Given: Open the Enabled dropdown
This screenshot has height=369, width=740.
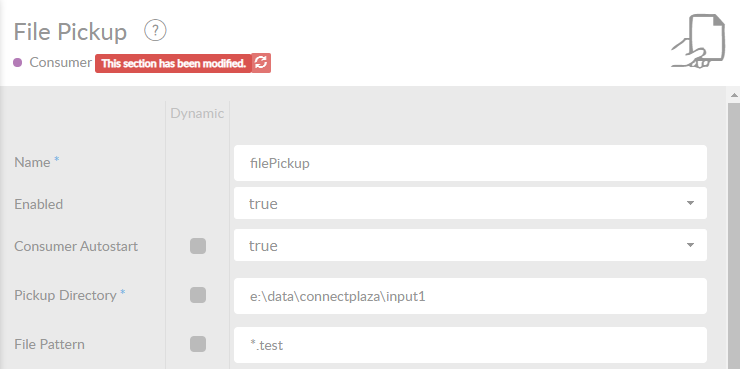Looking at the screenshot, I should pos(470,203).
